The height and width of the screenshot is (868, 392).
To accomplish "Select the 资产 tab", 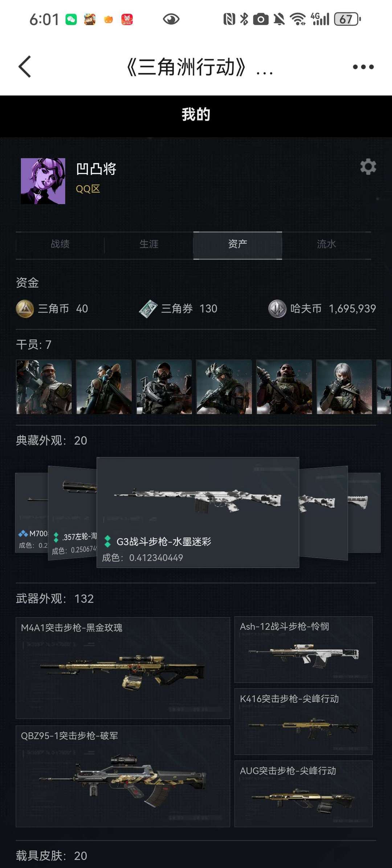I will tap(238, 245).
